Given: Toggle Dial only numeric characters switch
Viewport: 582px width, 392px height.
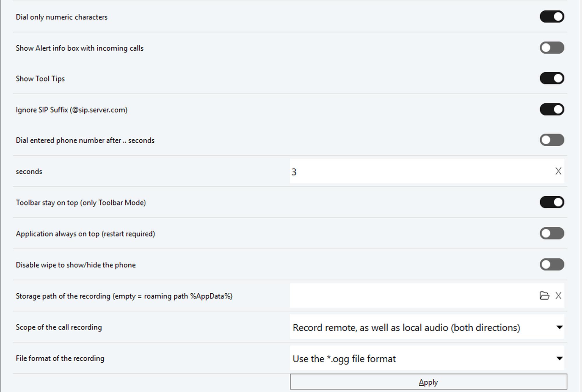Looking at the screenshot, I should [x=552, y=17].
